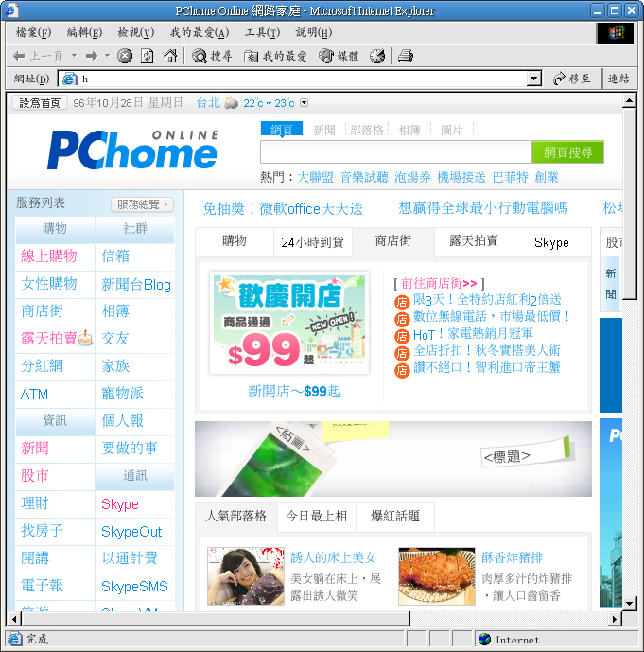Viewport: 644px width, 652px height.
Task: Click the History toolbar icon
Action: coord(377,56)
